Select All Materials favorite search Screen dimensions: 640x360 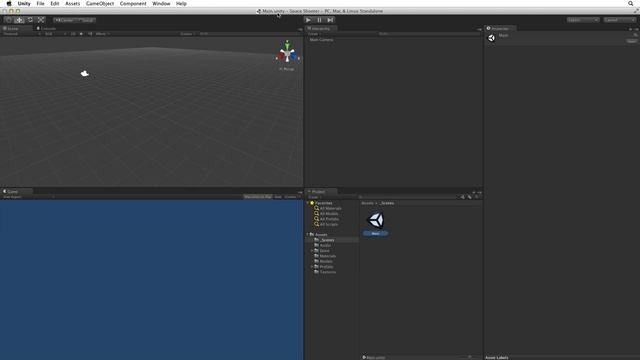pyautogui.click(x=330, y=209)
